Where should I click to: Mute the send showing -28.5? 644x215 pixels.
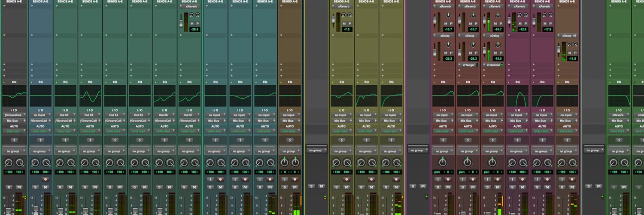pyautogui.click(x=192, y=23)
